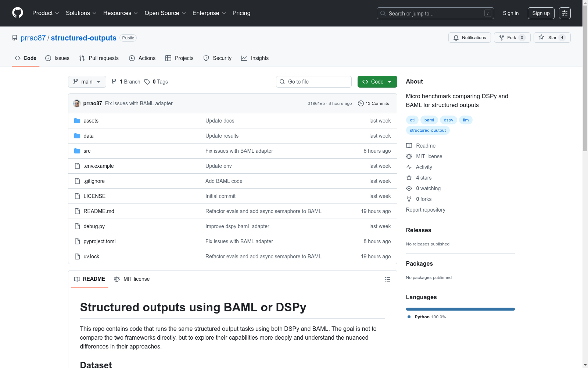Click the repository book icon beside prrao87
This screenshot has height=368, width=588.
15,38
